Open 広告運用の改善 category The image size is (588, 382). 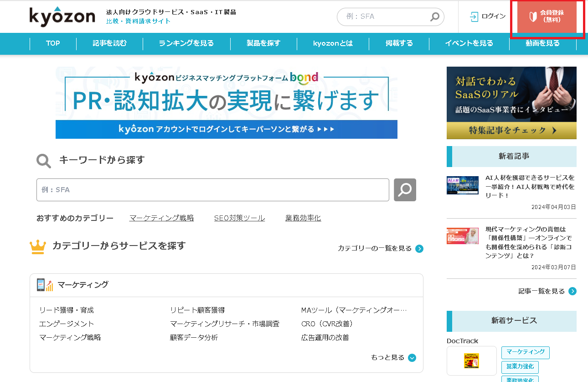[x=325, y=338]
